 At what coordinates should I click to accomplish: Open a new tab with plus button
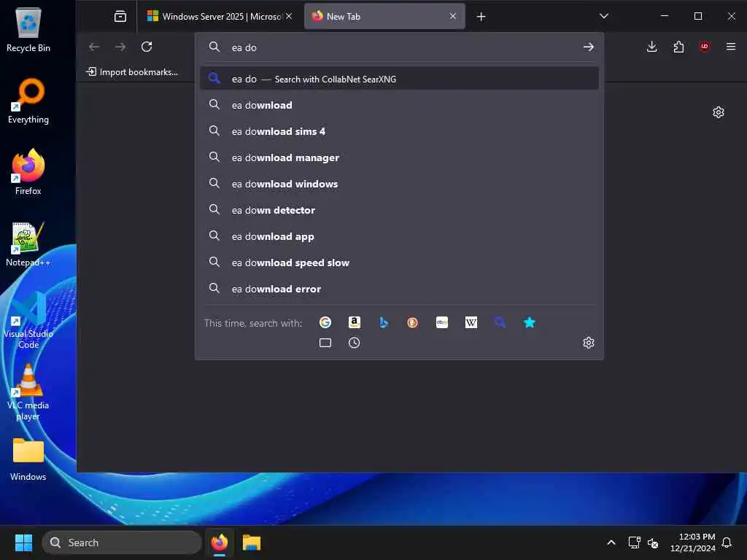(x=481, y=17)
